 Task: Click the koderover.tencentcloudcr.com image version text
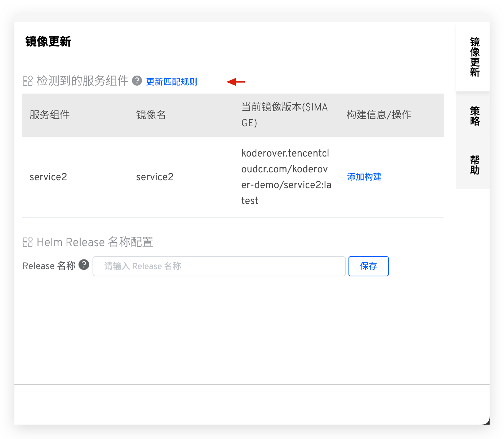pos(286,177)
